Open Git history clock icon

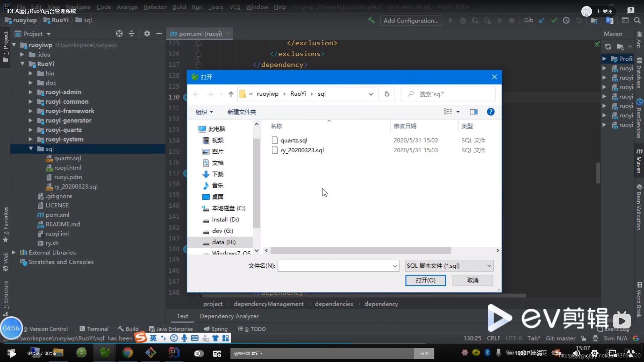point(566,20)
